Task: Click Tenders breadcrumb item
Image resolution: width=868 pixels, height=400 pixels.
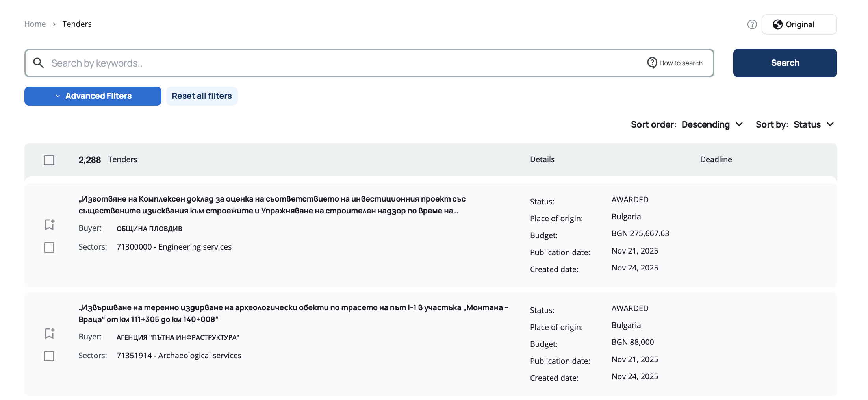Action: point(77,24)
